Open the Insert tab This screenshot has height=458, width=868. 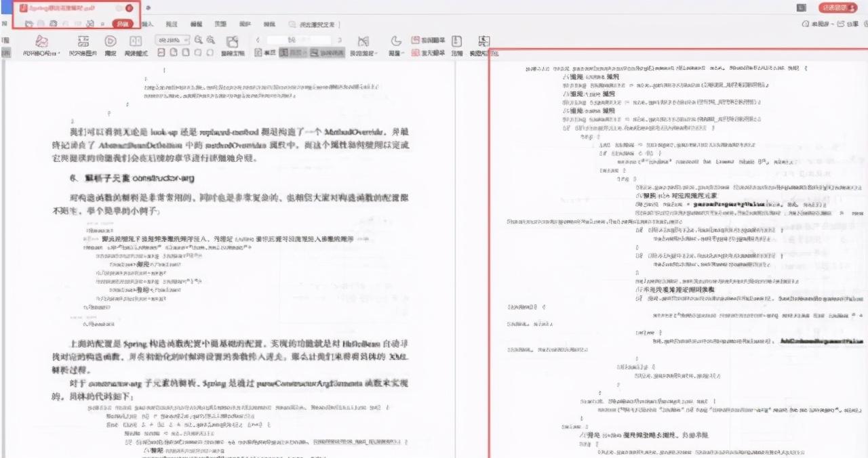click(x=147, y=24)
